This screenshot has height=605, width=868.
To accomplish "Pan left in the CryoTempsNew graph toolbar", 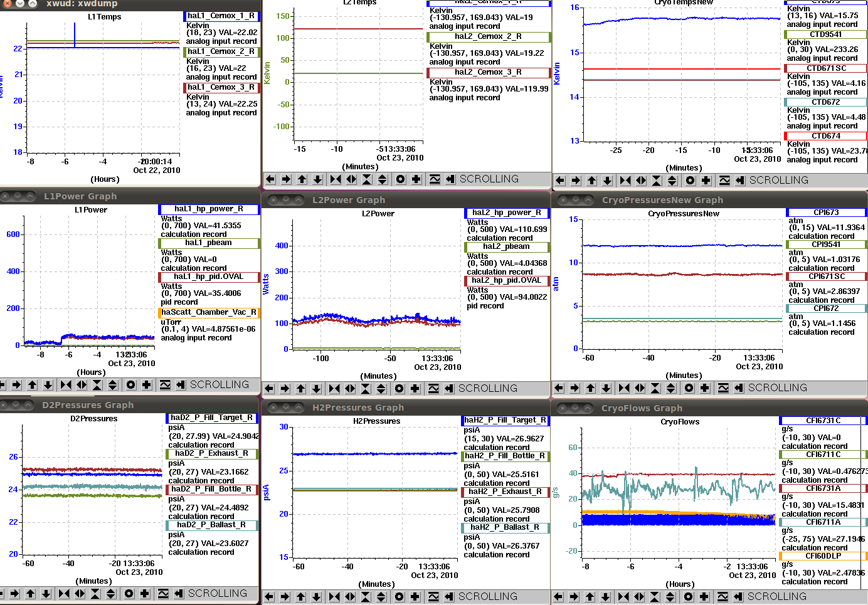I will [560, 181].
